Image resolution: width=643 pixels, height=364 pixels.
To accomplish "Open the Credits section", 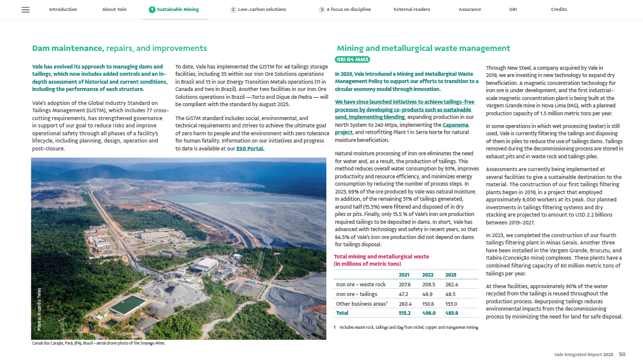I will (x=559, y=10).
